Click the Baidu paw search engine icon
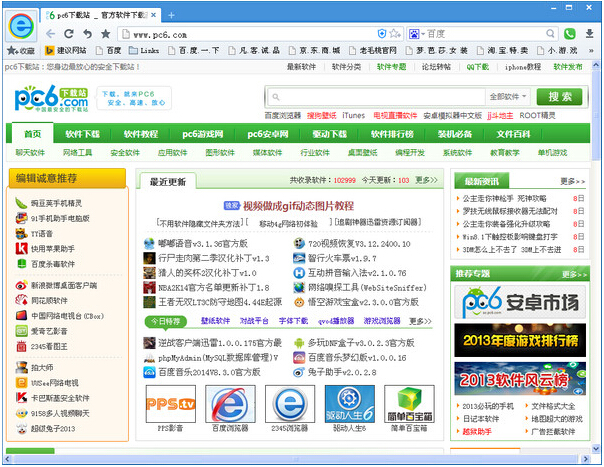 coord(414,34)
